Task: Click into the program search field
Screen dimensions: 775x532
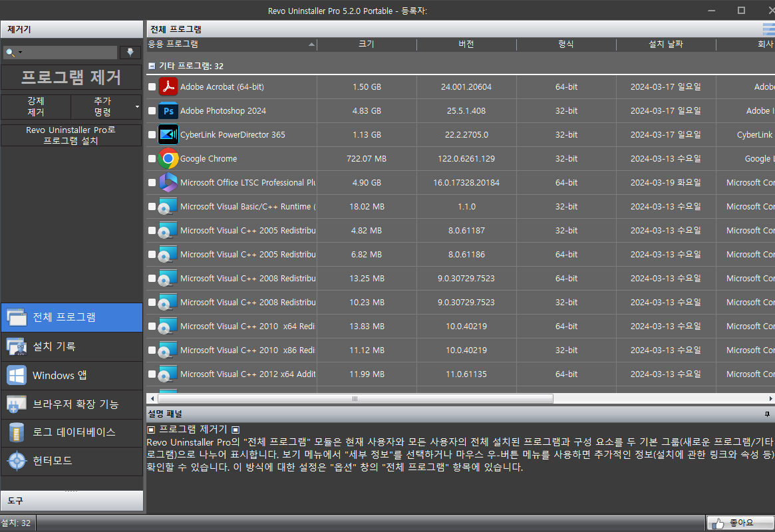Action: click(x=71, y=53)
